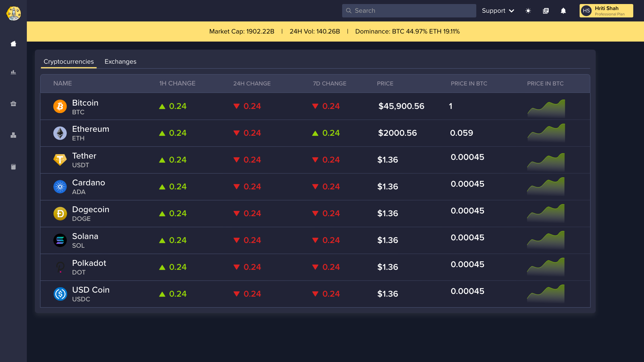644x362 pixels.
Task: Open the bar chart sidebar icon
Action: [13, 72]
